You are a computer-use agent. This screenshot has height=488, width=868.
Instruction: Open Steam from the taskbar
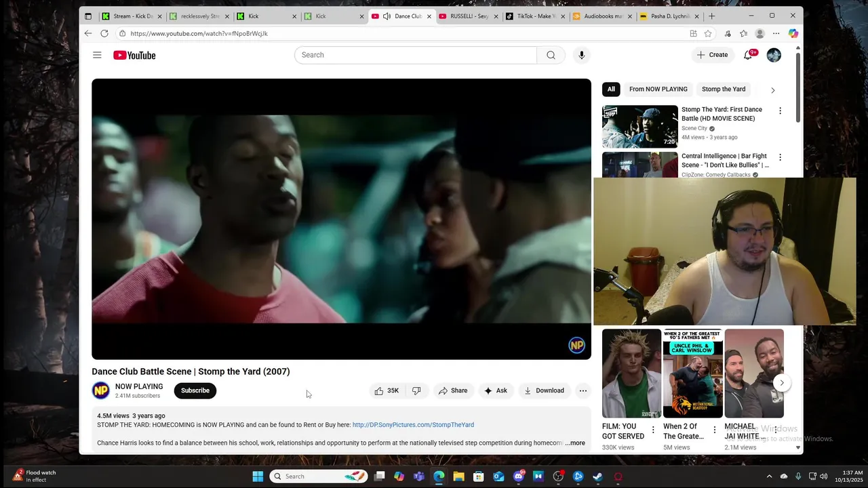[x=597, y=476]
